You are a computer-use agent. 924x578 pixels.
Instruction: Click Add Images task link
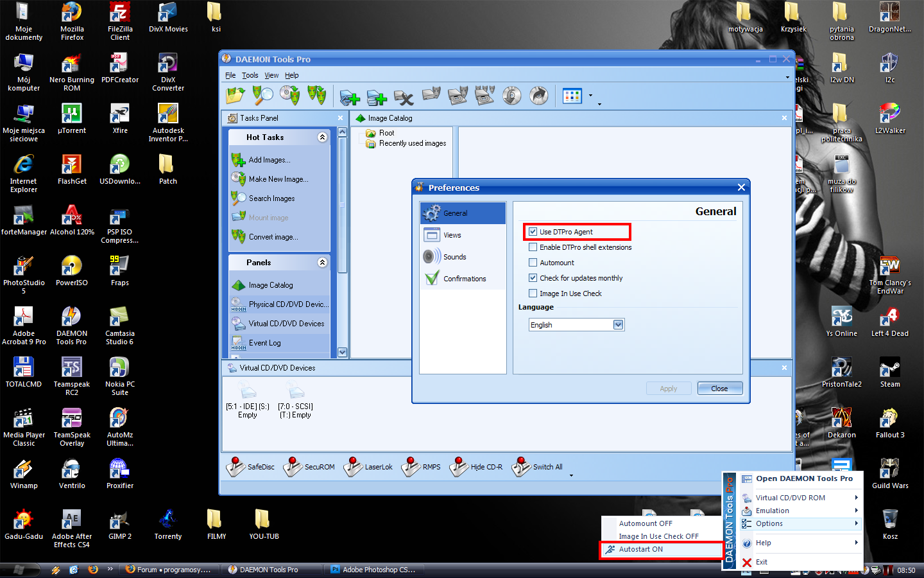269,160
